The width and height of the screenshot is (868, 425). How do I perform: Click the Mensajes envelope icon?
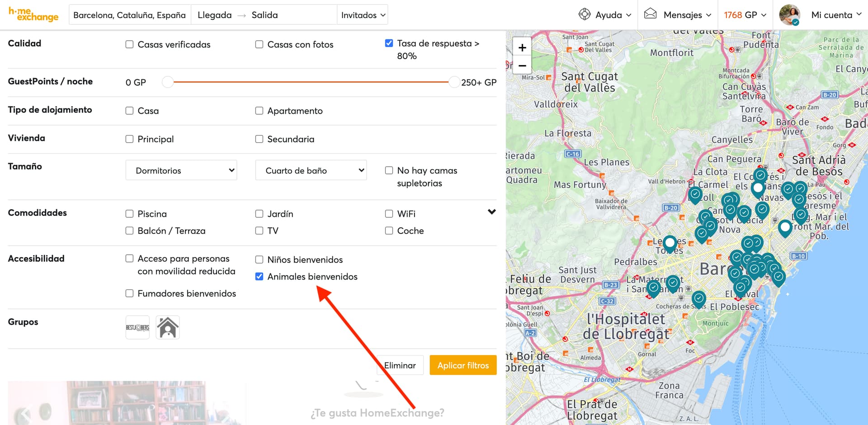tap(650, 14)
